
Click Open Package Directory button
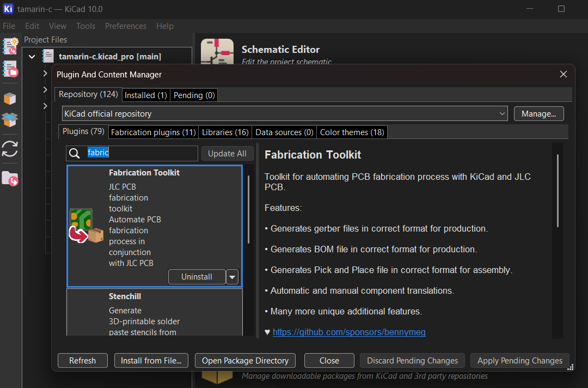click(245, 361)
